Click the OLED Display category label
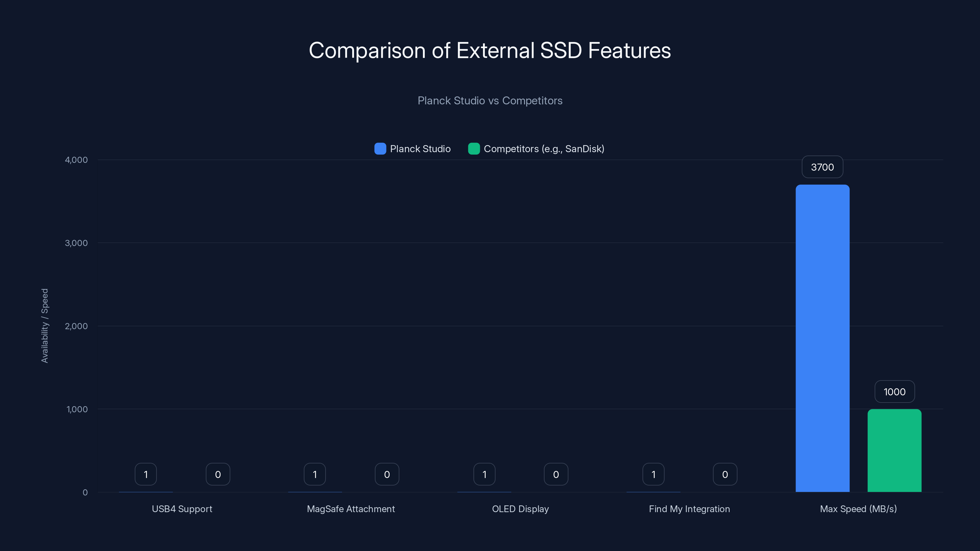 coord(520,509)
